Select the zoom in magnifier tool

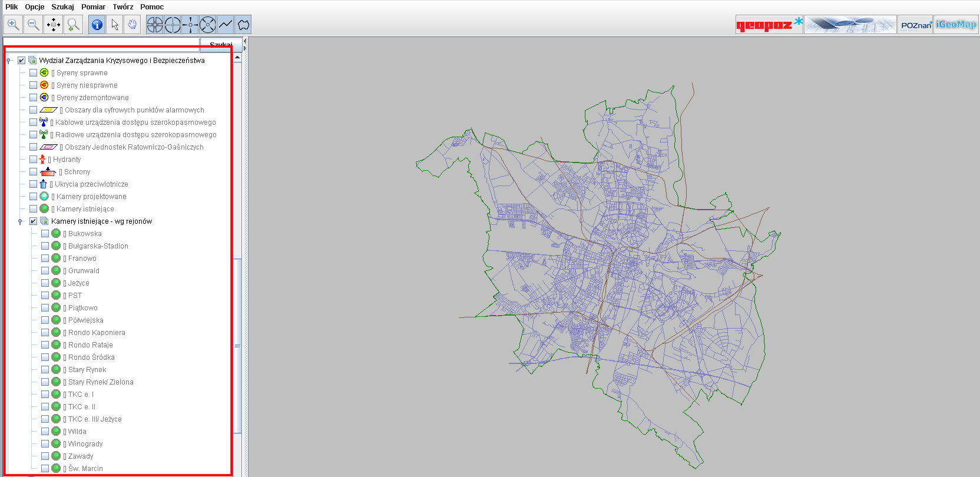tap(13, 25)
